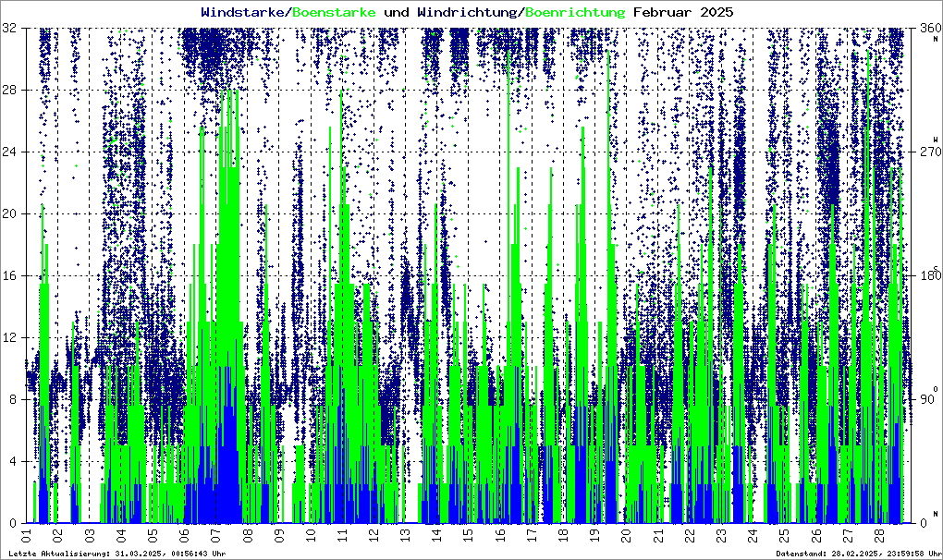
Task: Select day 01 on the x-axis
Action: coord(27,535)
